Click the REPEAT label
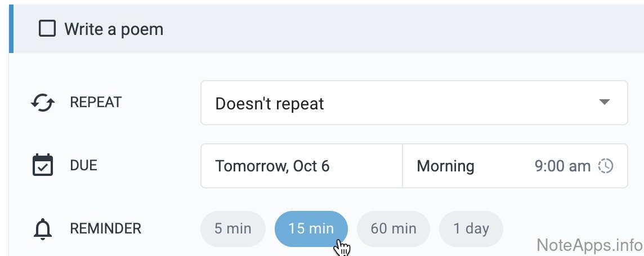The width and height of the screenshot is (644, 256). (96, 103)
